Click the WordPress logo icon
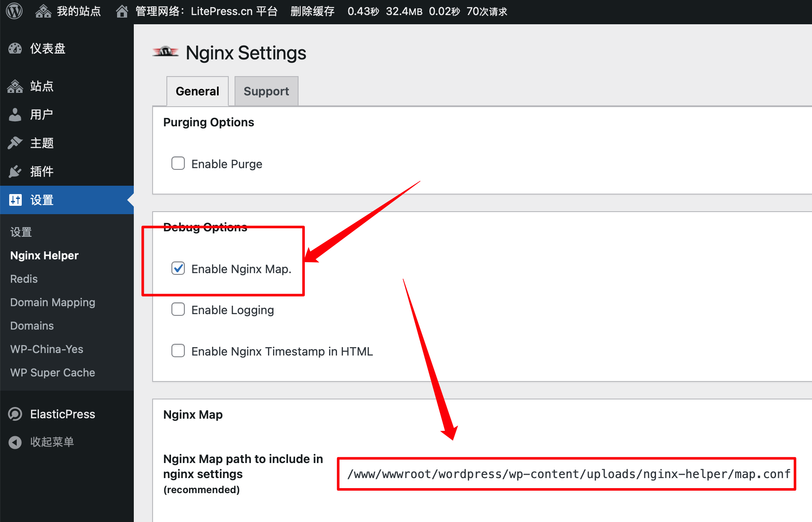 coord(14,11)
